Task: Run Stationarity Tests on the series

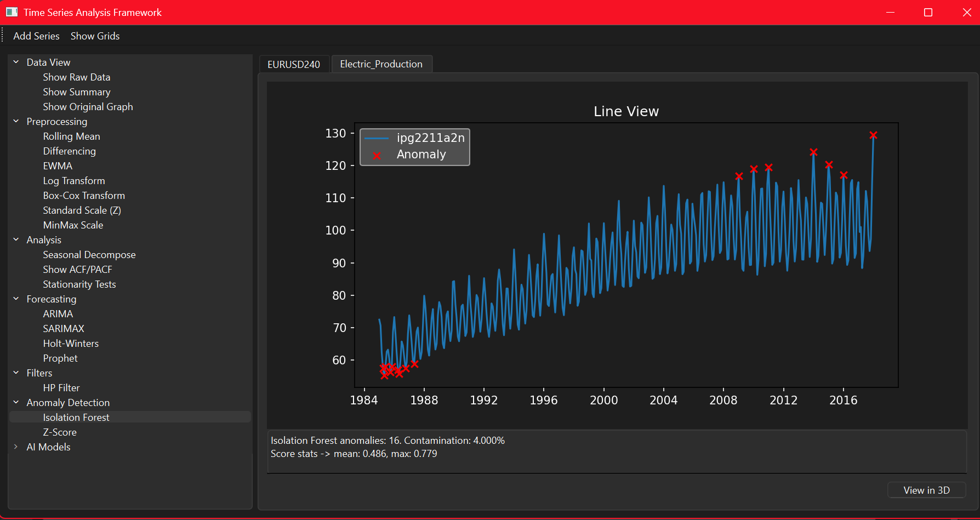Action: [79, 284]
